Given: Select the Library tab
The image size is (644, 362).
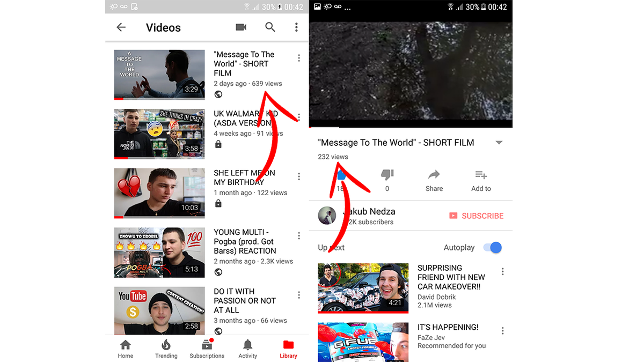Looking at the screenshot, I should (288, 349).
